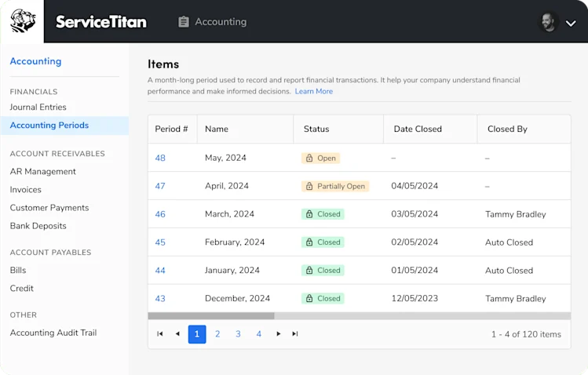
Task: Open period 43 link
Action: tap(160, 299)
